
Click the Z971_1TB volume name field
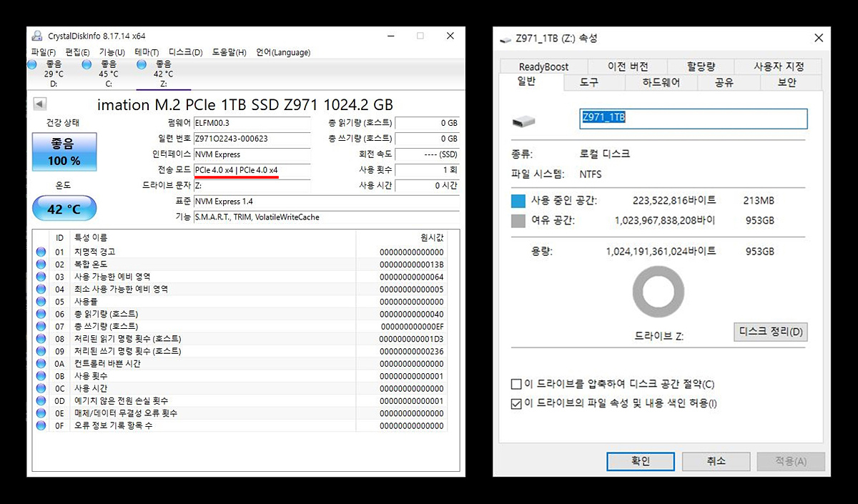(693, 119)
